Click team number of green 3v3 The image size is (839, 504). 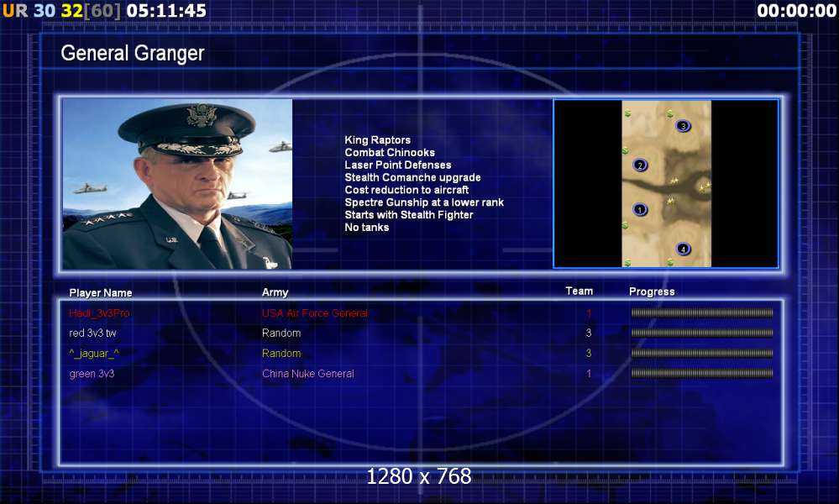coord(589,374)
